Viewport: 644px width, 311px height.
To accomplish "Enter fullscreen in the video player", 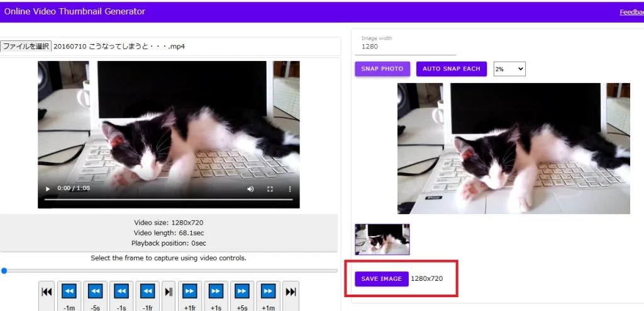I will 270,189.
